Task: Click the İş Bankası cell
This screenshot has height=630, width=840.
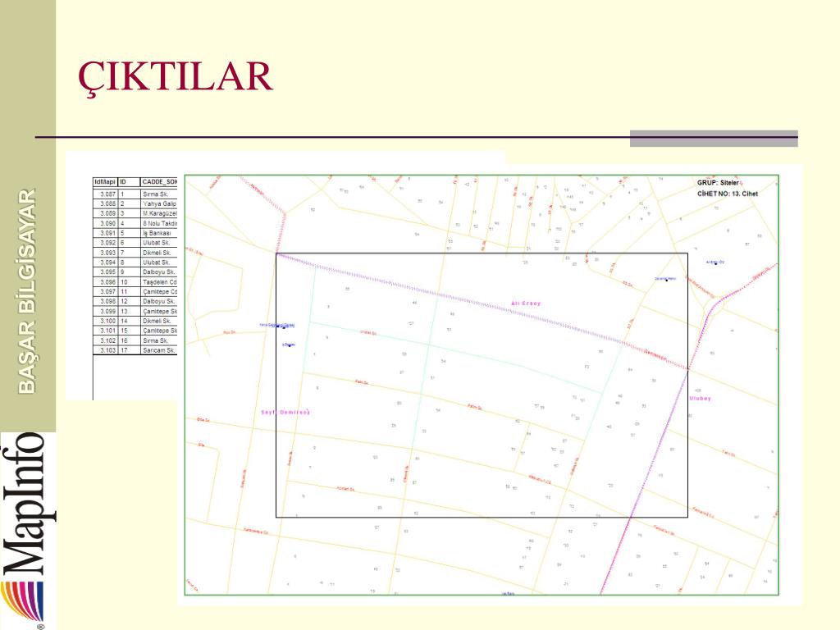Action: click(159, 233)
